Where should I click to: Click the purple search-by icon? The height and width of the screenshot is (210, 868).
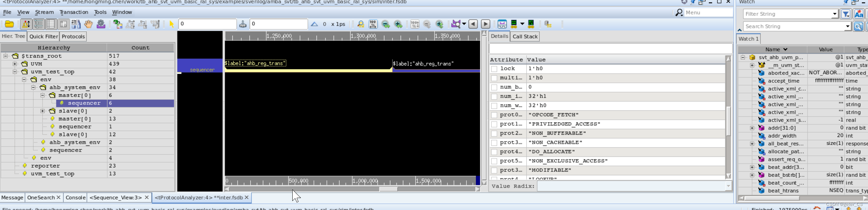tap(456, 24)
